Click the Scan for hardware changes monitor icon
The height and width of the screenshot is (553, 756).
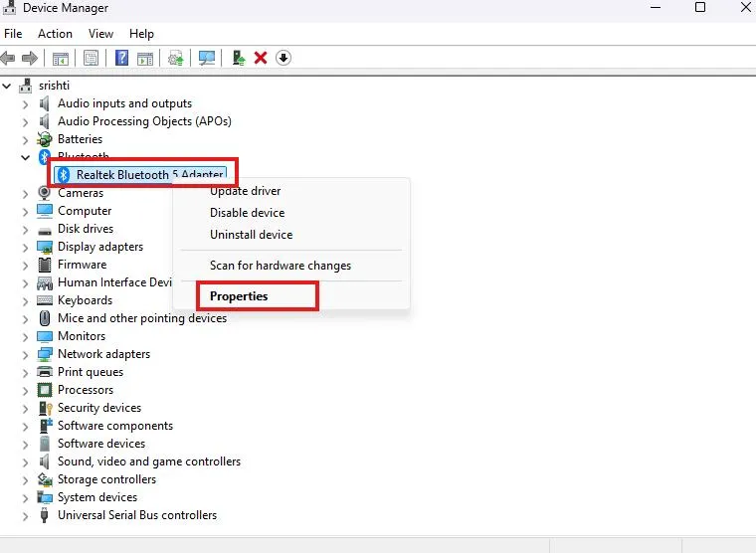pos(207,59)
